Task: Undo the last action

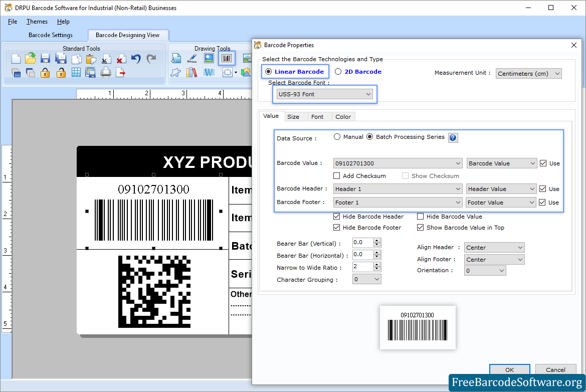Action: tap(136, 59)
